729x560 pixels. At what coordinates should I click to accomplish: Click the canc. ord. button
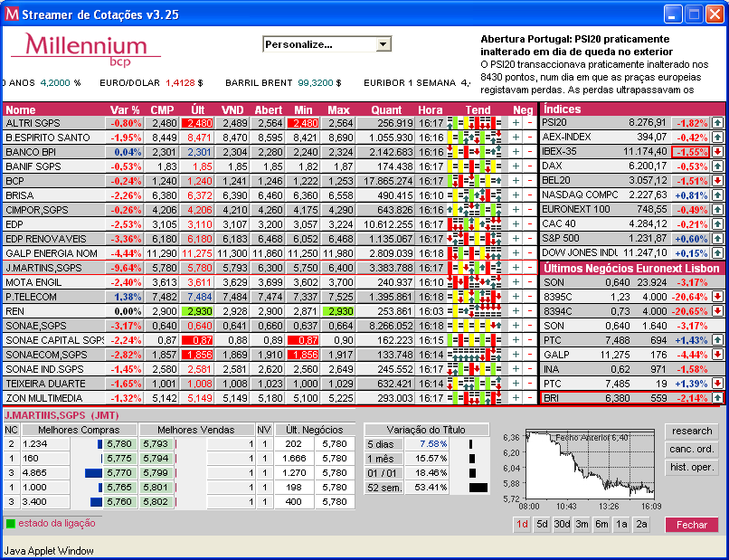coord(692,450)
